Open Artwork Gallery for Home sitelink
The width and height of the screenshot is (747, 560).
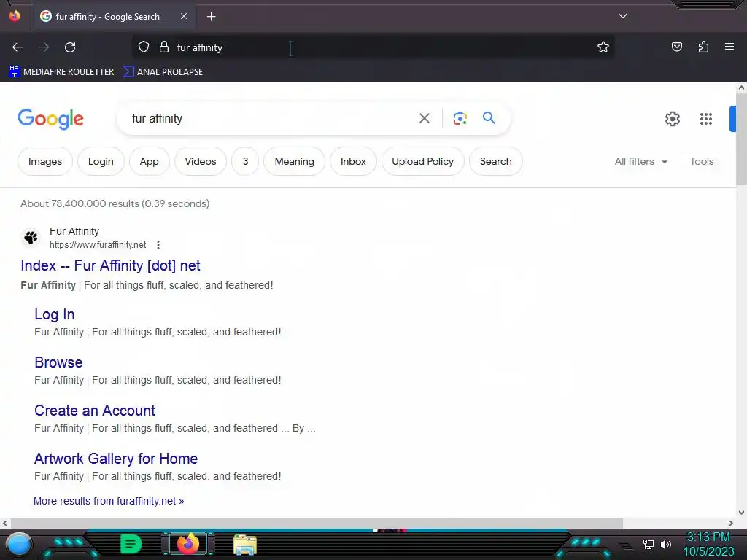116,459
